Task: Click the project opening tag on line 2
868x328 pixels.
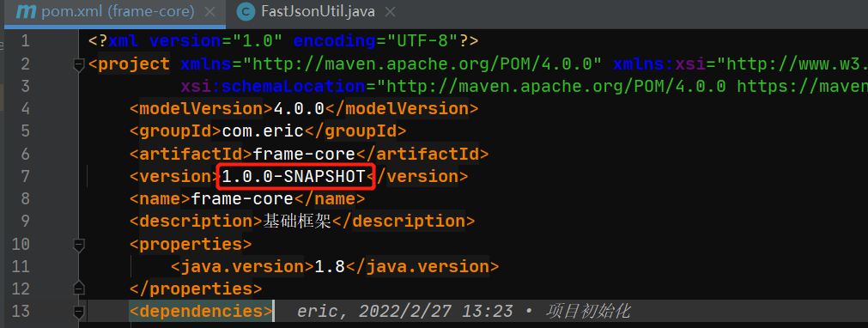Action: pos(129,64)
